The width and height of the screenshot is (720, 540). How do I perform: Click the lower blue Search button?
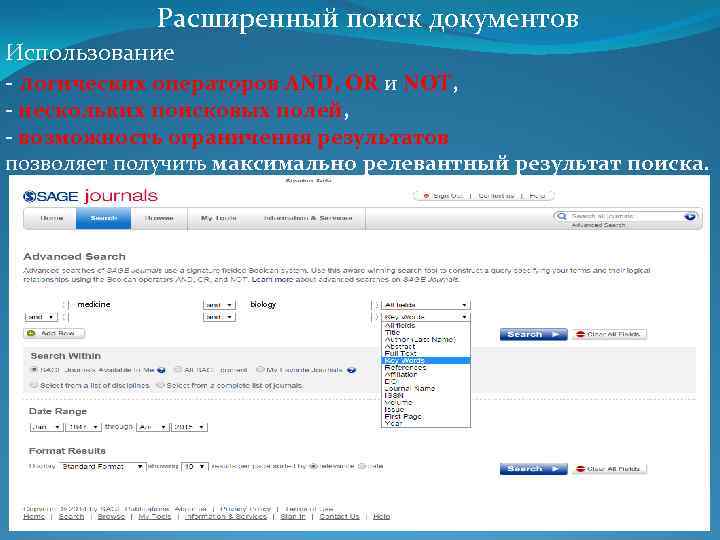coord(534,469)
